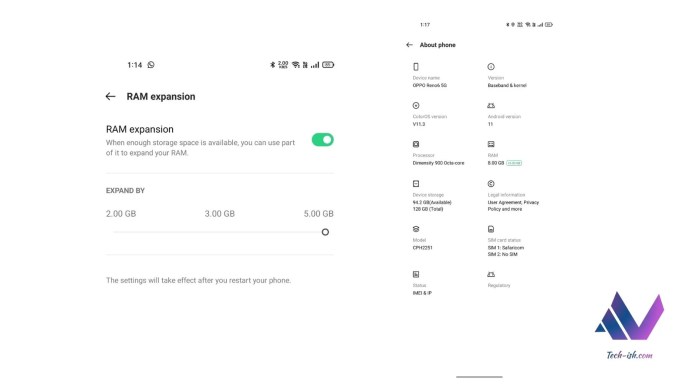Open the Regulatory icon
The image size is (696, 392).
(x=491, y=274)
